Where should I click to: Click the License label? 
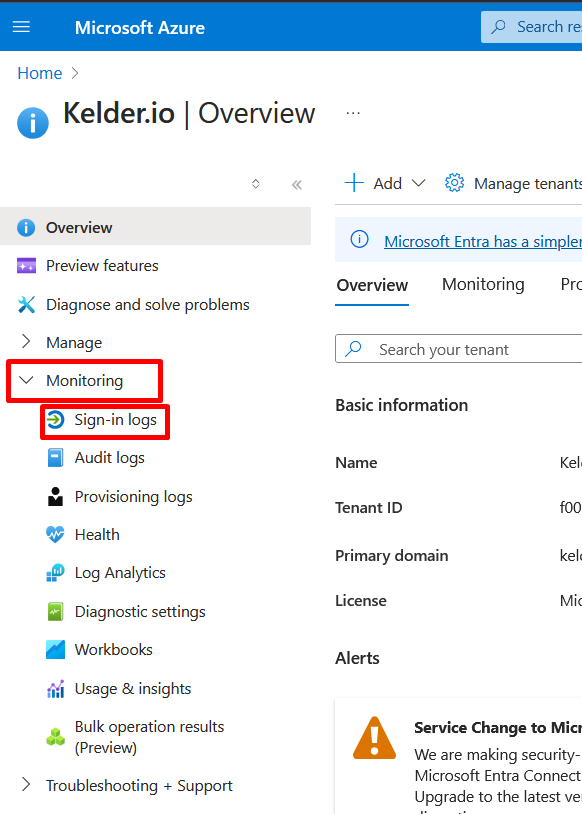pyautogui.click(x=361, y=601)
